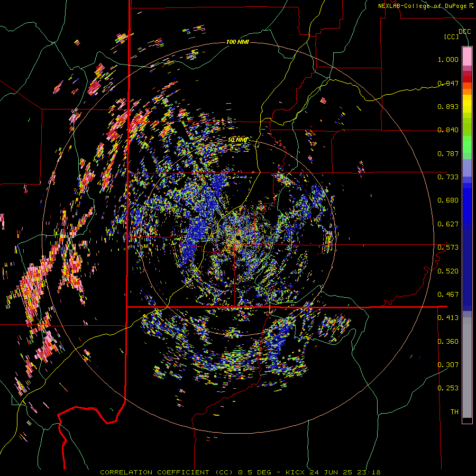Select the 0.787 scale value

pos(448,153)
